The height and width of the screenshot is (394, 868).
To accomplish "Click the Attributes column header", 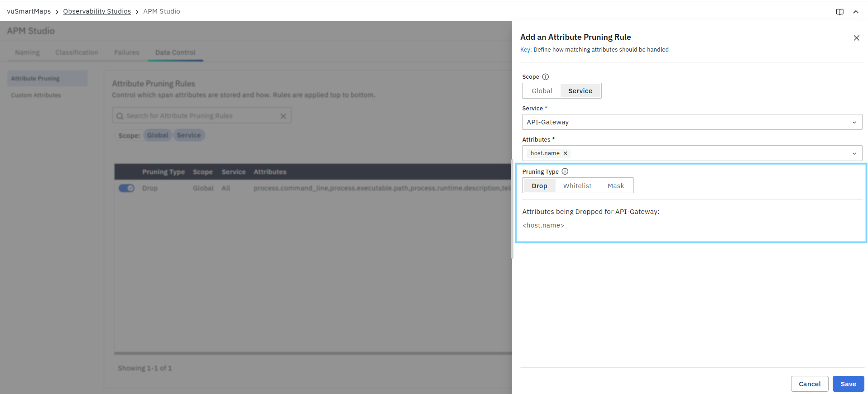I will point(270,172).
